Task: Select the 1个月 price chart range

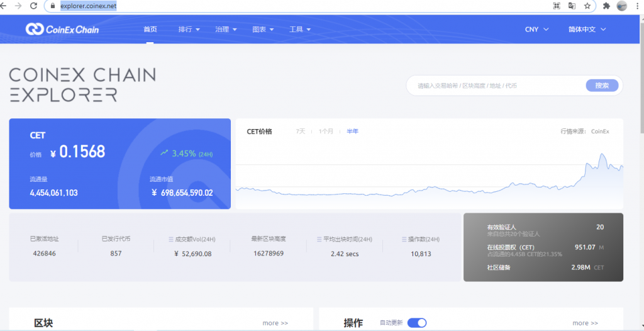Action: 326,132
